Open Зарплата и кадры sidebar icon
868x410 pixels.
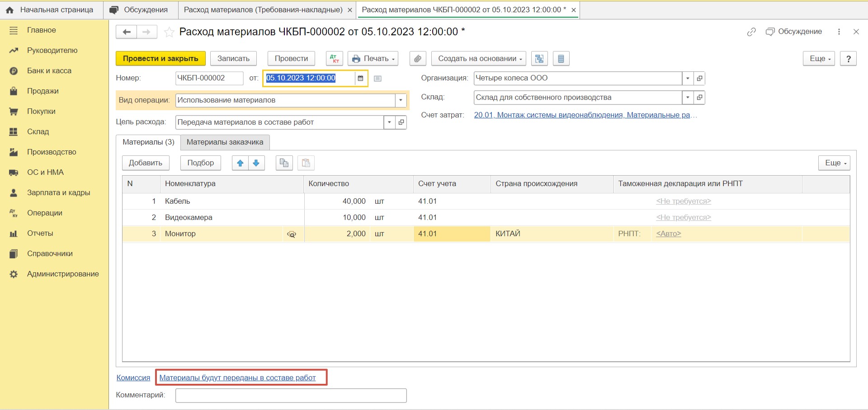pos(14,193)
